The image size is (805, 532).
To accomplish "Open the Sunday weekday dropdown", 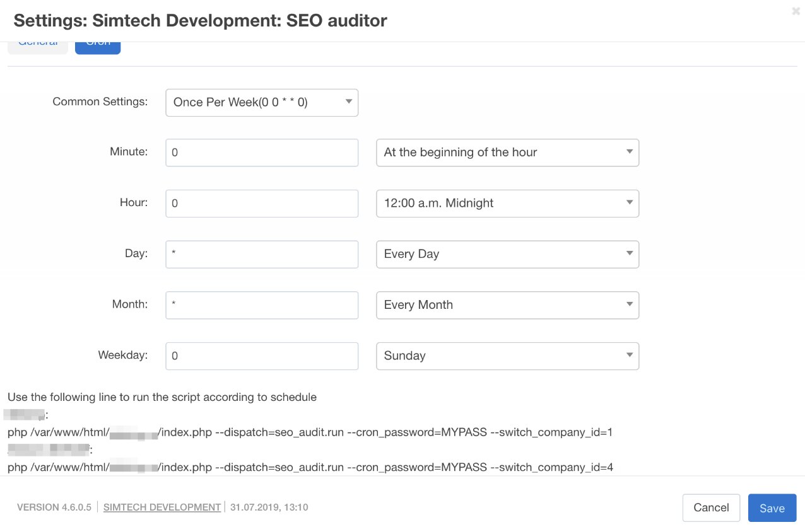I will pos(507,356).
